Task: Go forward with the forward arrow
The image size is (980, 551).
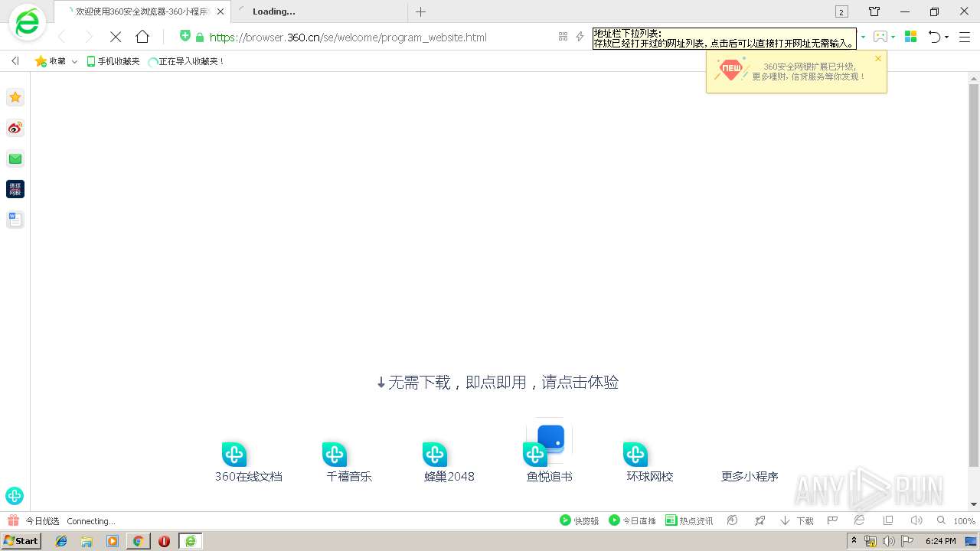Action: pos(88,37)
